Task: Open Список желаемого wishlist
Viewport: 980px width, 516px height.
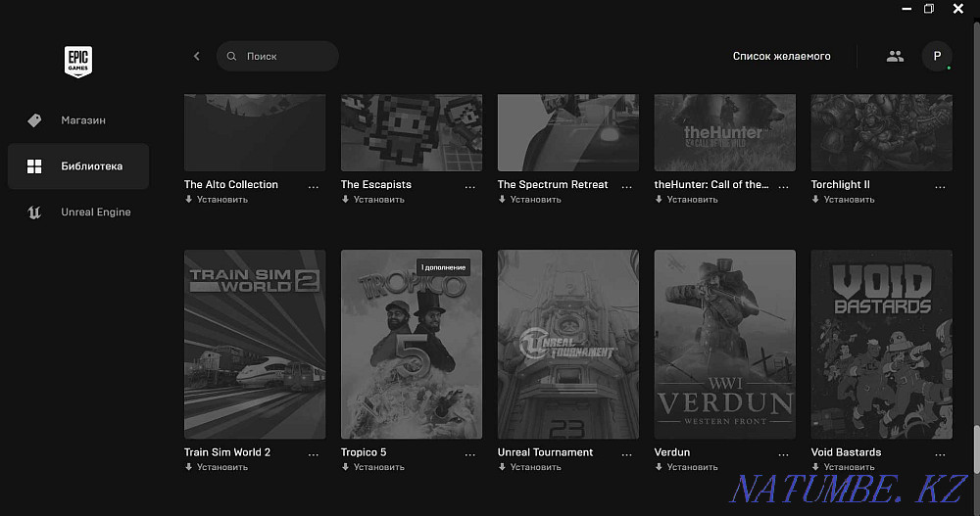Action: click(781, 57)
